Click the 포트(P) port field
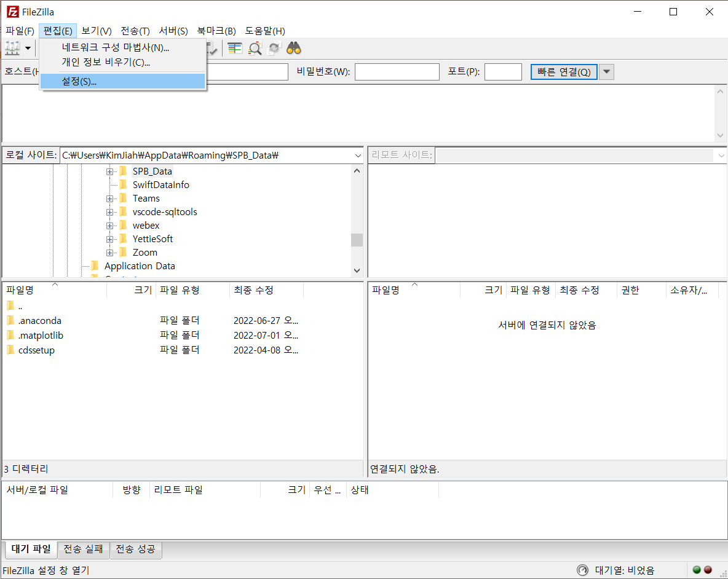The image size is (728, 579). coord(503,72)
